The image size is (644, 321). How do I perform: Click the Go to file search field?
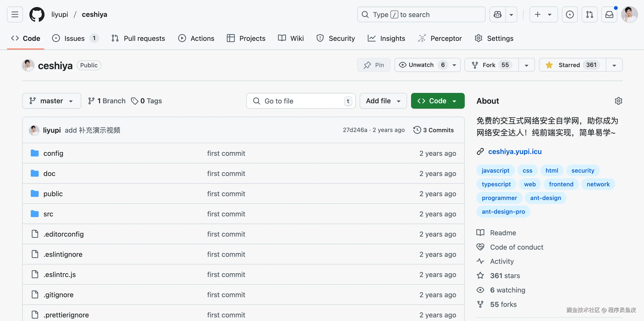click(300, 101)
